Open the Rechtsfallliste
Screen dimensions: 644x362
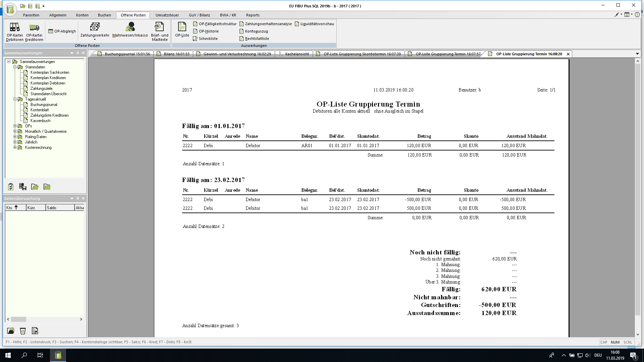(x=254, y=39)
